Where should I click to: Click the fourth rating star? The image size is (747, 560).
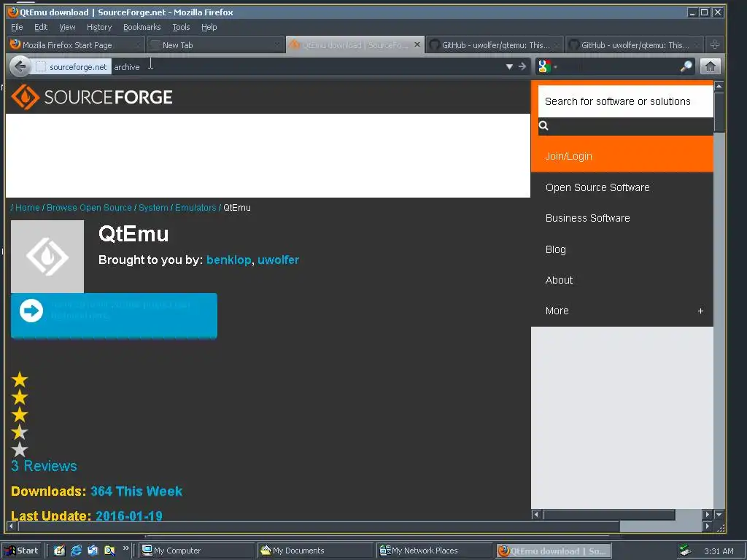tap(20, 432)
